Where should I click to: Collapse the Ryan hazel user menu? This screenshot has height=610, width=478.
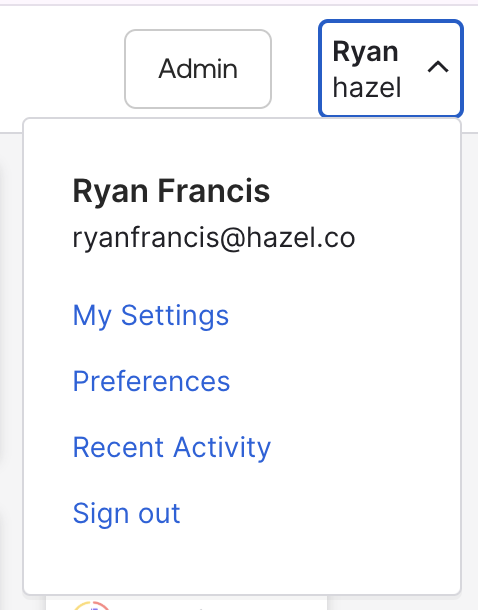[x=390, y=69]
